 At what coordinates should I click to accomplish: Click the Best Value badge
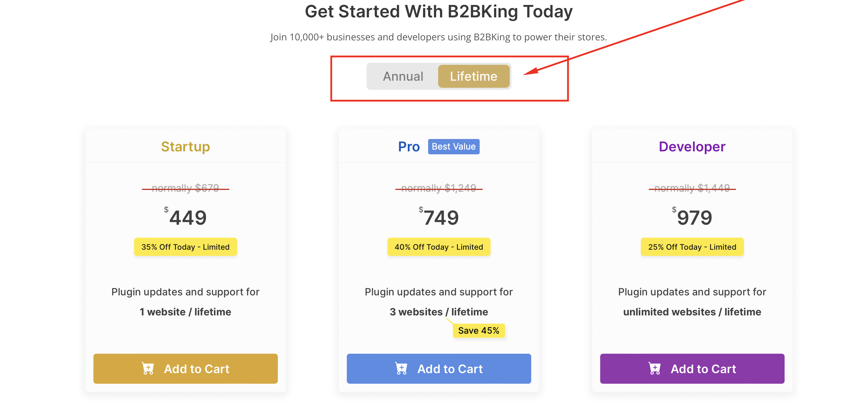tap(453, 147)
